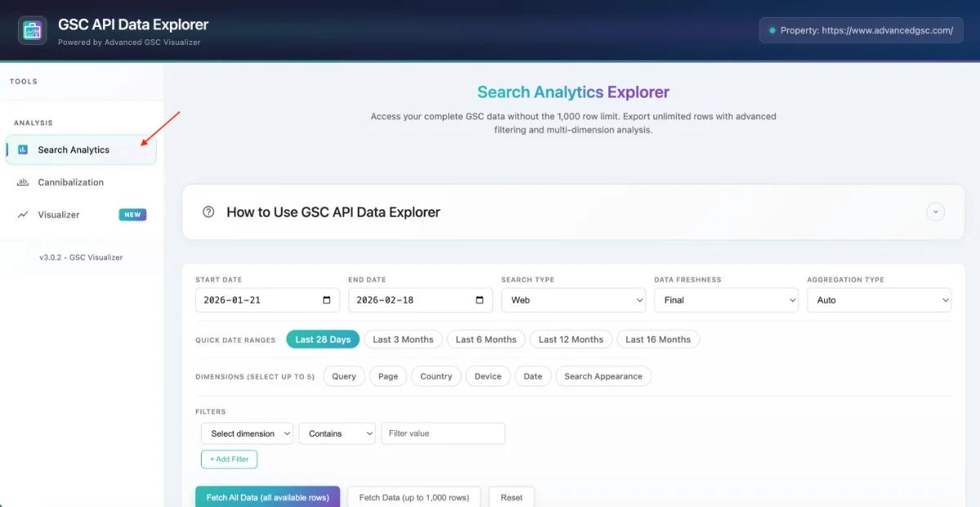Toggle the Search Appearance dimension
980x507 pixels.
click(604, 376)
